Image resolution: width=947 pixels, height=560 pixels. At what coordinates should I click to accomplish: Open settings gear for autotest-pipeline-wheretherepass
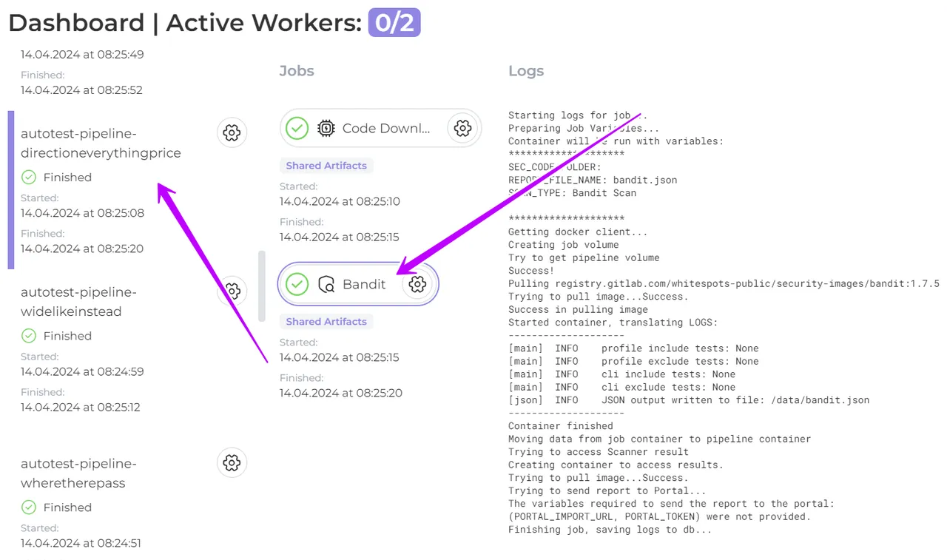point(232,462)
